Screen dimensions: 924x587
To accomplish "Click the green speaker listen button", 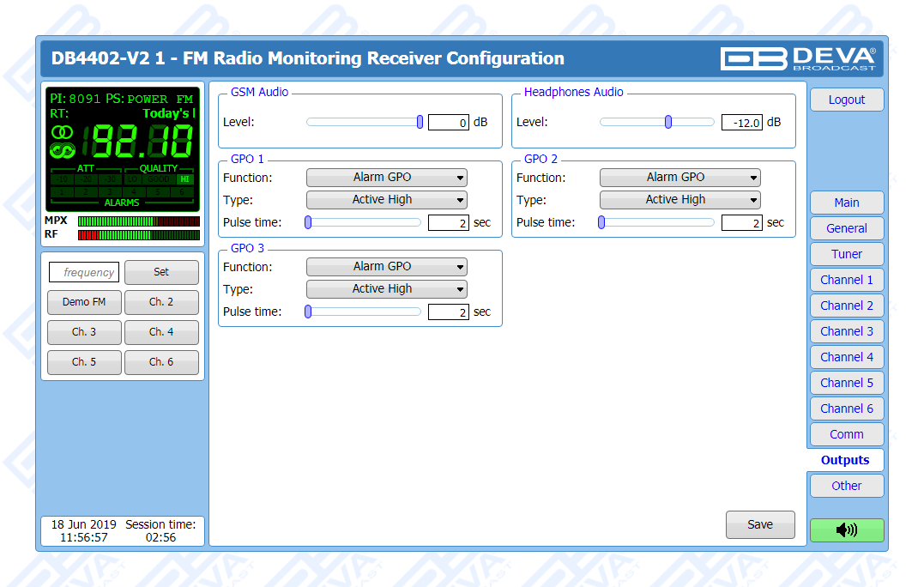I will [846, 530].
